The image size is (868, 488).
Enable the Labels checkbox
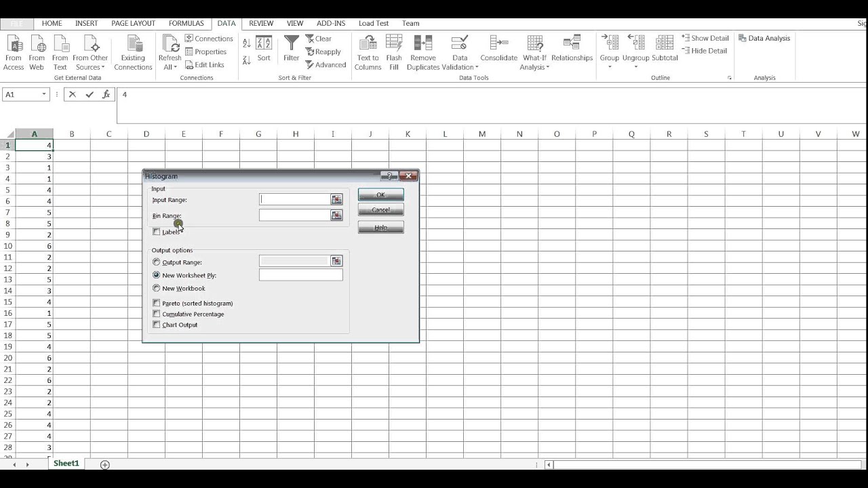coord(157,232)
